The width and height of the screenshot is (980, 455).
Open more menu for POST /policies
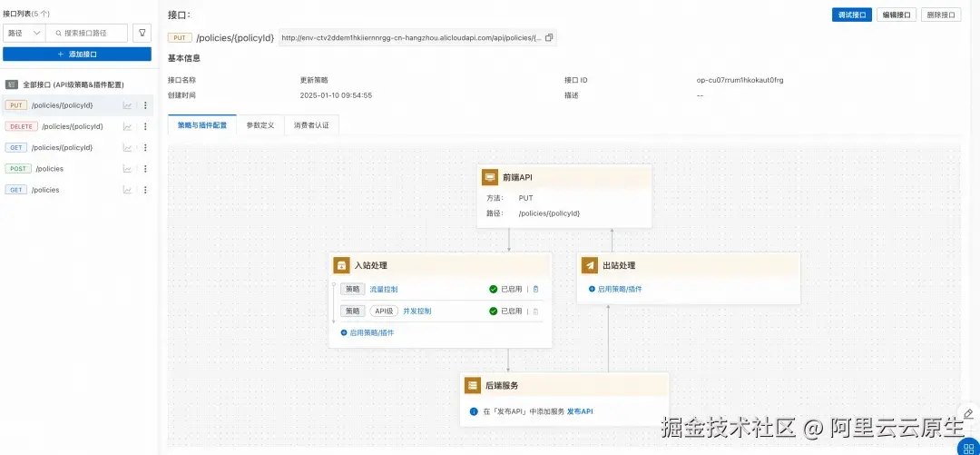[x=145, y=168]
